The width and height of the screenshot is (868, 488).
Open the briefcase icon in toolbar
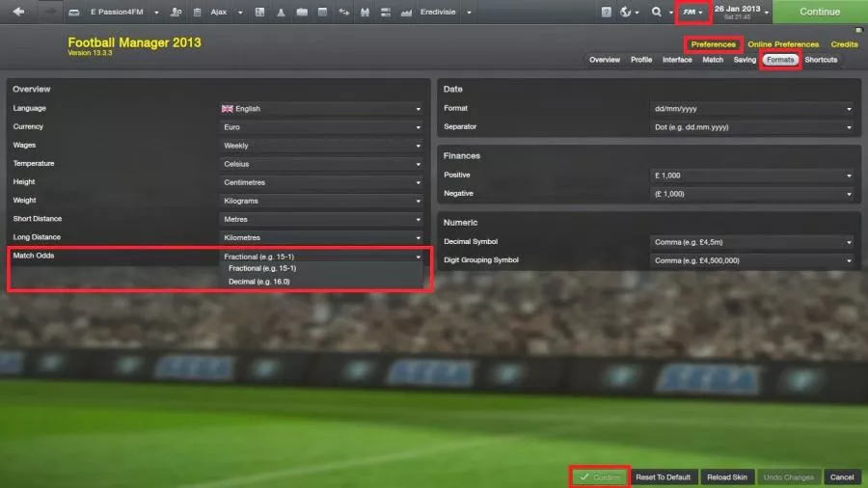(302, 12)
